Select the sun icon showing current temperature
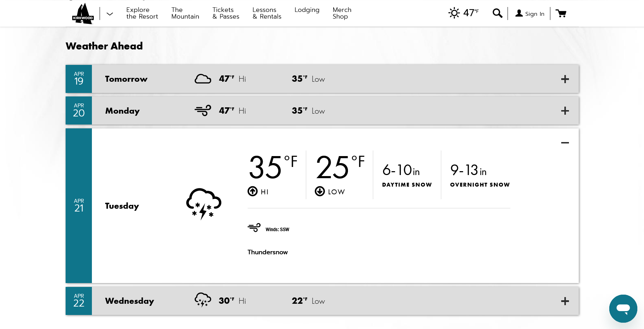The image size is (644, 329). [x=454, y=13]
